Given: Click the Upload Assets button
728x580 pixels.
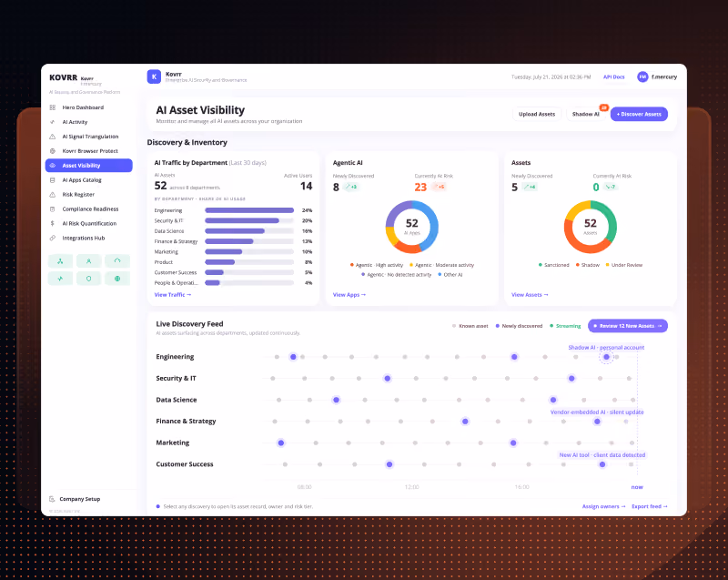Looking at the screenshot, I should pyautogui.click(x=537, y=114).
